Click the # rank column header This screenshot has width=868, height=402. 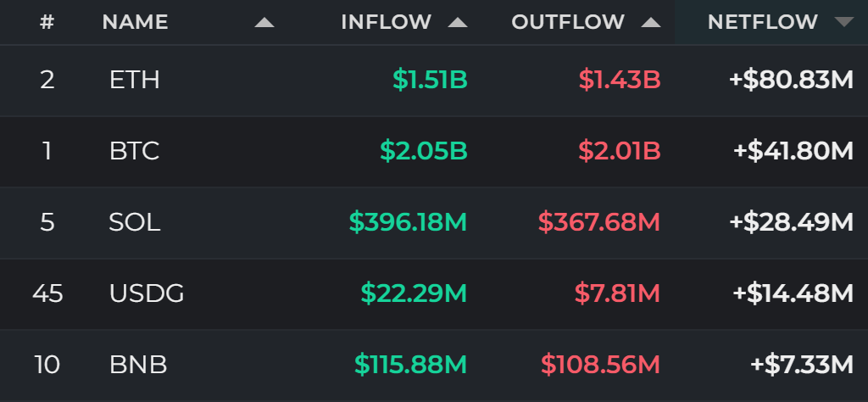47,22
